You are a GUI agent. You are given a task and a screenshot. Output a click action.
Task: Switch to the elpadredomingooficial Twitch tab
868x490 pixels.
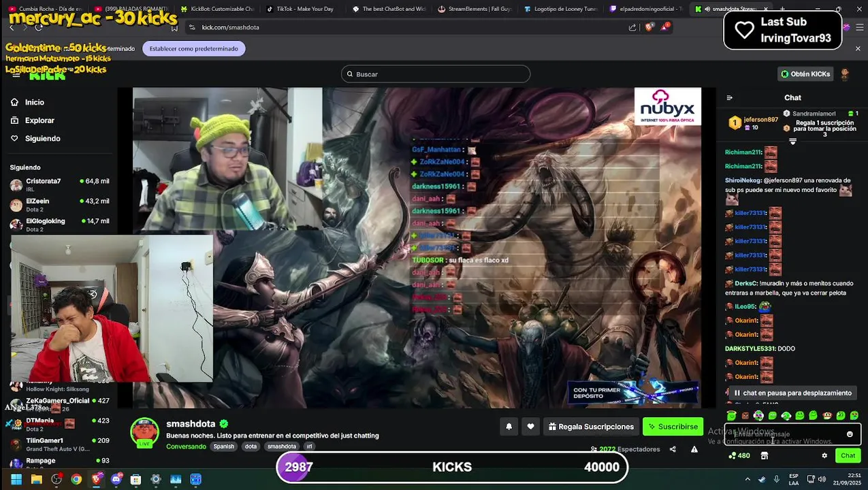tap(646, 9)
